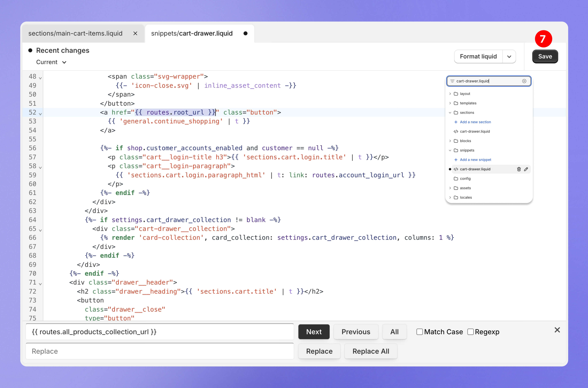Click the Save button
Screen dimensions: 588x388
(x=545, y=56)
